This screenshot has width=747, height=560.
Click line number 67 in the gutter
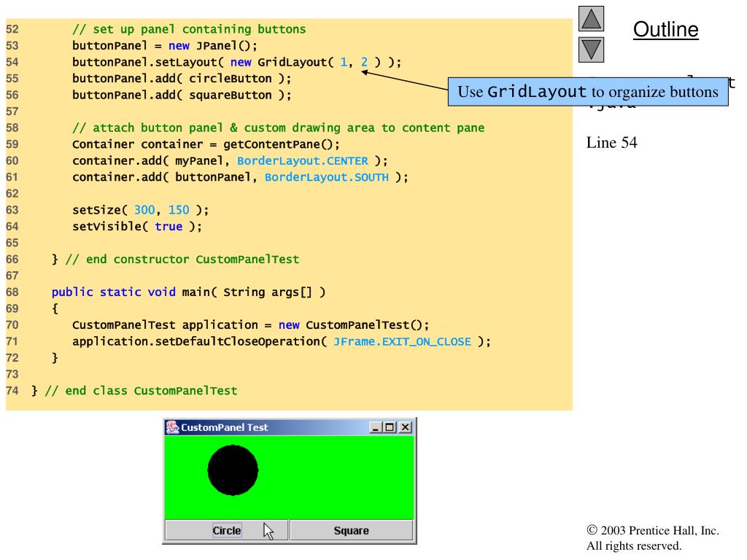12,276
